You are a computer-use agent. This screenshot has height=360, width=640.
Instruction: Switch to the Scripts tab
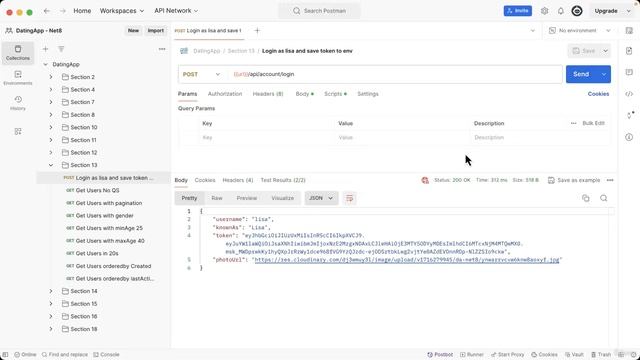point(335,94)
